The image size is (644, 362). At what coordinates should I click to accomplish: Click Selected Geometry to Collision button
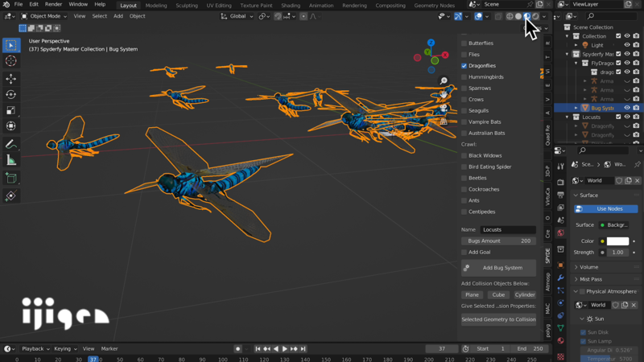pyautogui.click(x=498, y=319)
